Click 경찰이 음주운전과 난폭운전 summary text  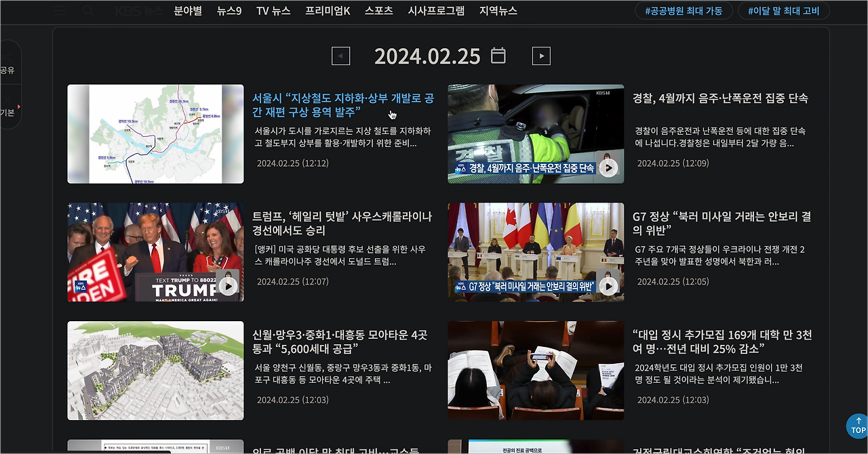[720, 137]
